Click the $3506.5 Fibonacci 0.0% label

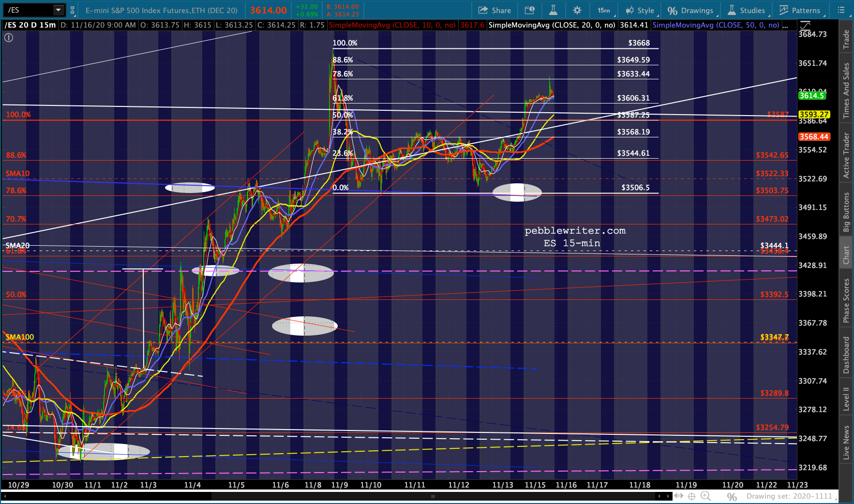click(635, 188)
